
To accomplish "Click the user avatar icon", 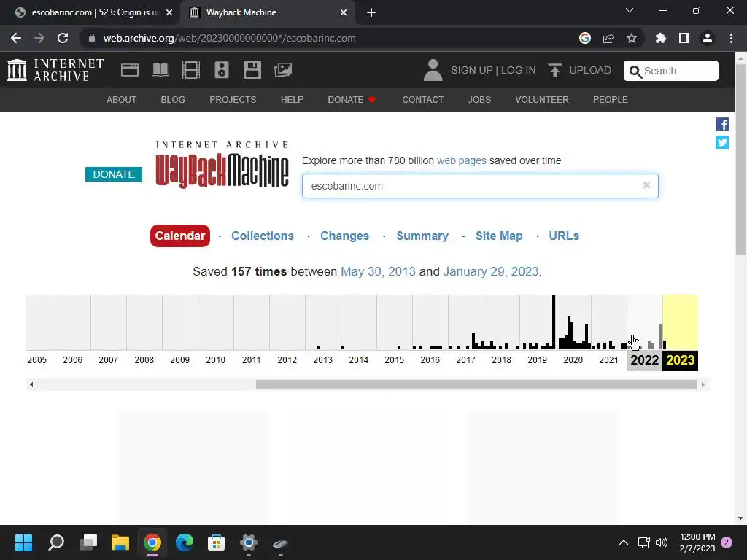I will point(433,70).
